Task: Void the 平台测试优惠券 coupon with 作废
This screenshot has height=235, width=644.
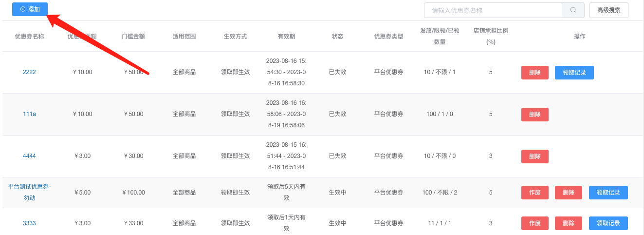Action: point(534,193)
